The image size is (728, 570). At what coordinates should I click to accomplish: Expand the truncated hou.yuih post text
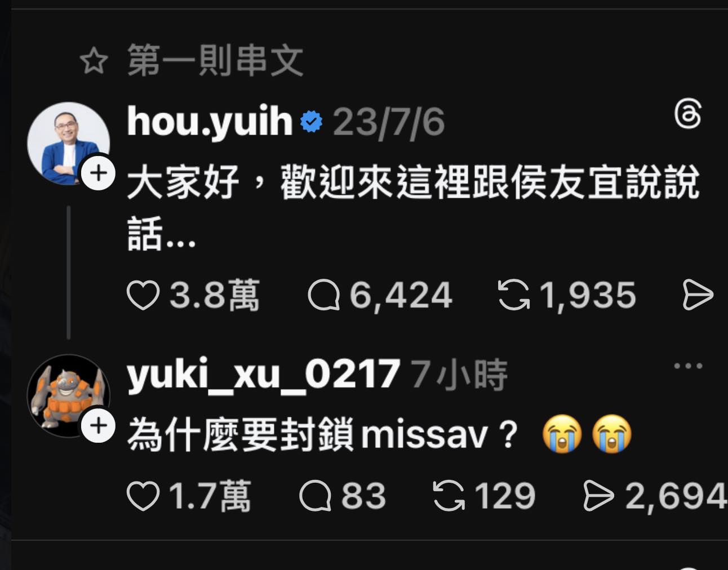pos(412,207)
